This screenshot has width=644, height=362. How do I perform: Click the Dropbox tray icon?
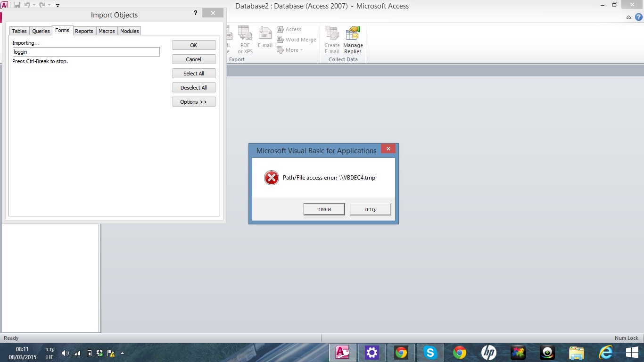(99, 353)
